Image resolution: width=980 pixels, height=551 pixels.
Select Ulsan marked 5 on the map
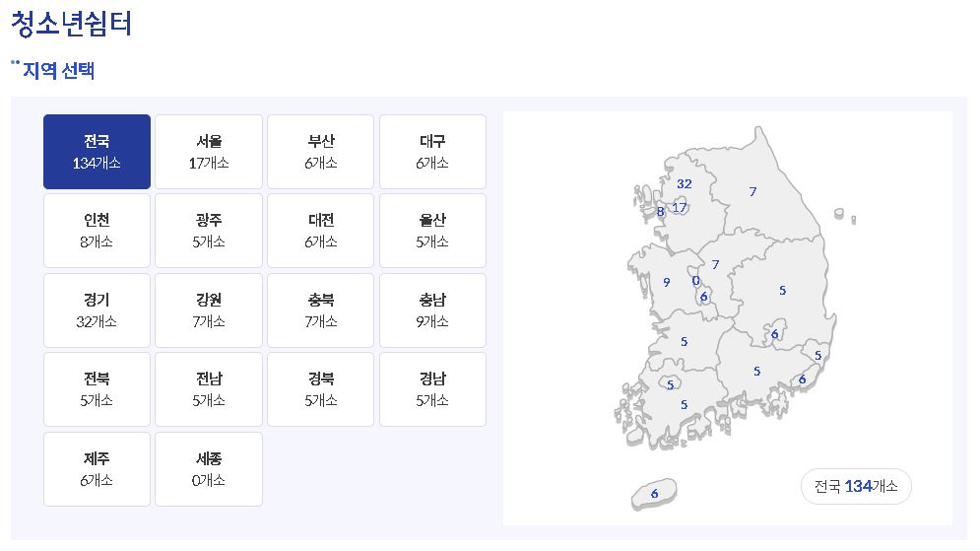(818, 356)
